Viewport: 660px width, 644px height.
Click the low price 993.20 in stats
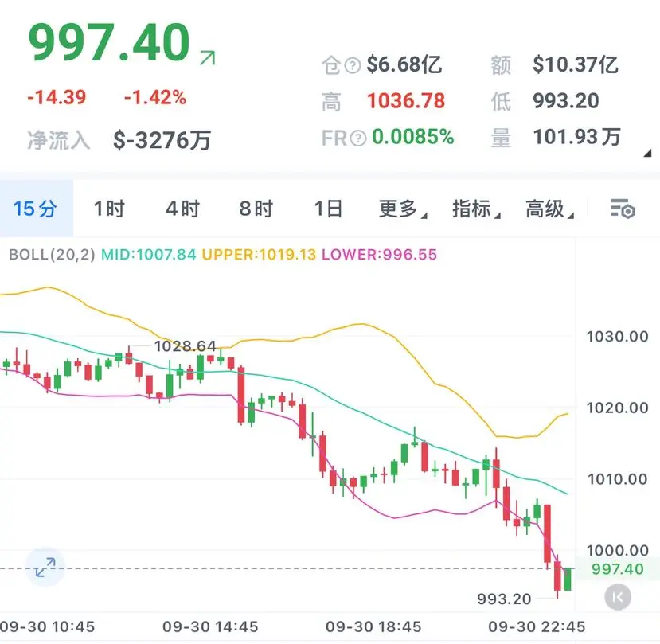coord(566,101)
